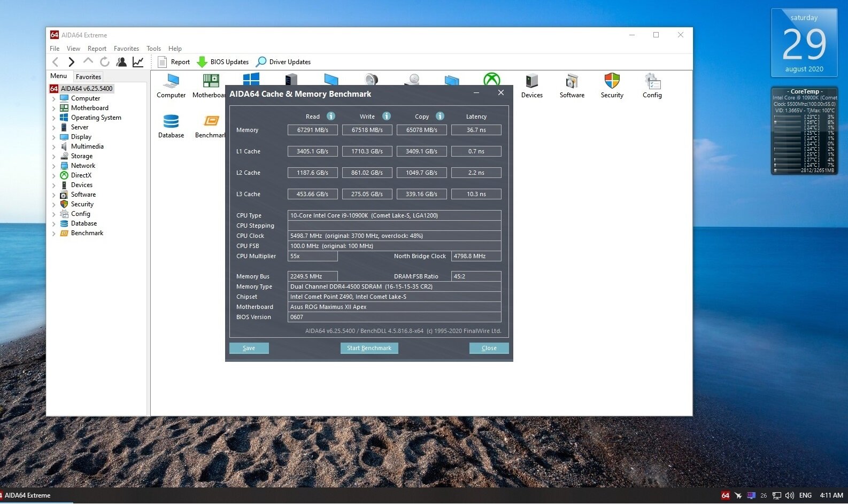Screen dimensions: 848x504
Task: Go back with the left arrow button
Action: pyautogui.click(x=55, y=62)
